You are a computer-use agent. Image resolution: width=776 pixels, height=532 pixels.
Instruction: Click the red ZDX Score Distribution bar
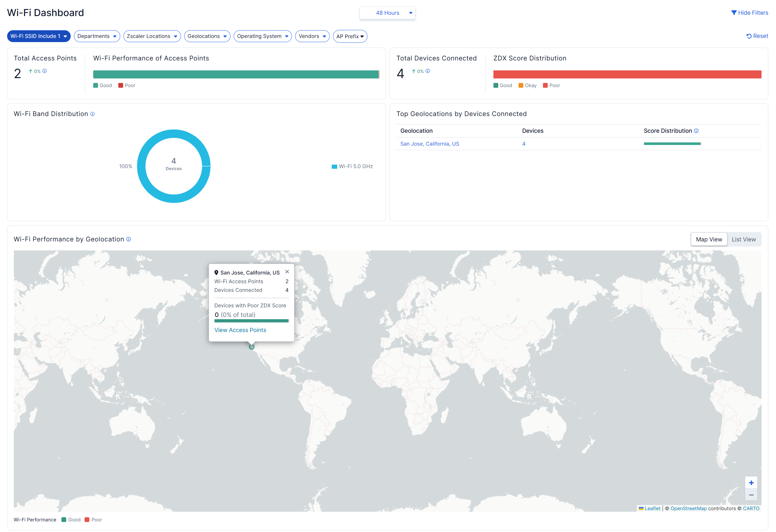coord(627,75)
